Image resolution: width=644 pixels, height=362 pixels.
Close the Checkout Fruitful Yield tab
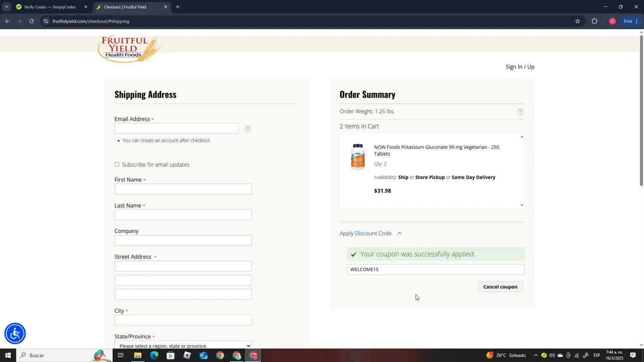click(x=166, y=7)
